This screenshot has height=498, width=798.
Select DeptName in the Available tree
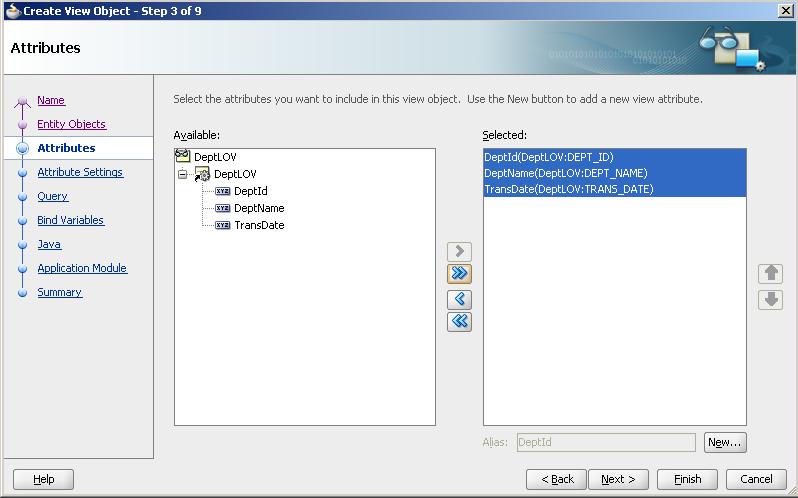(259, 208)
